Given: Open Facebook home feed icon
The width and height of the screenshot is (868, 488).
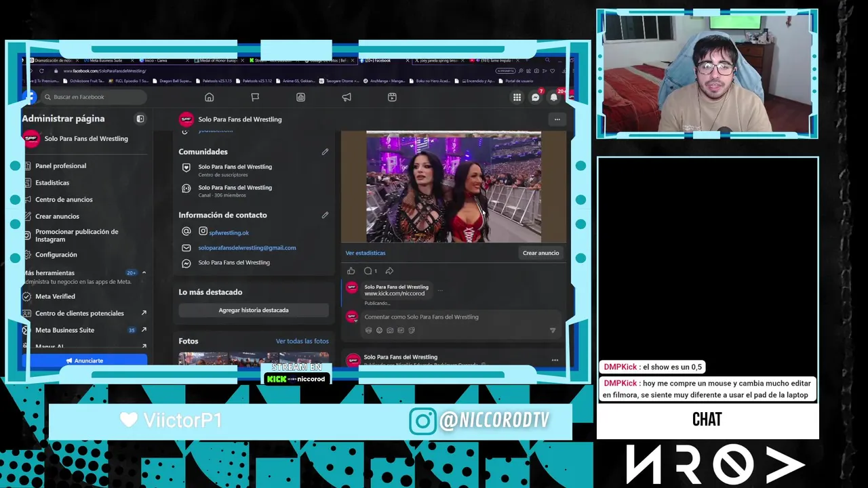Looking at the screenshot, I should click(x=209, y=97).
